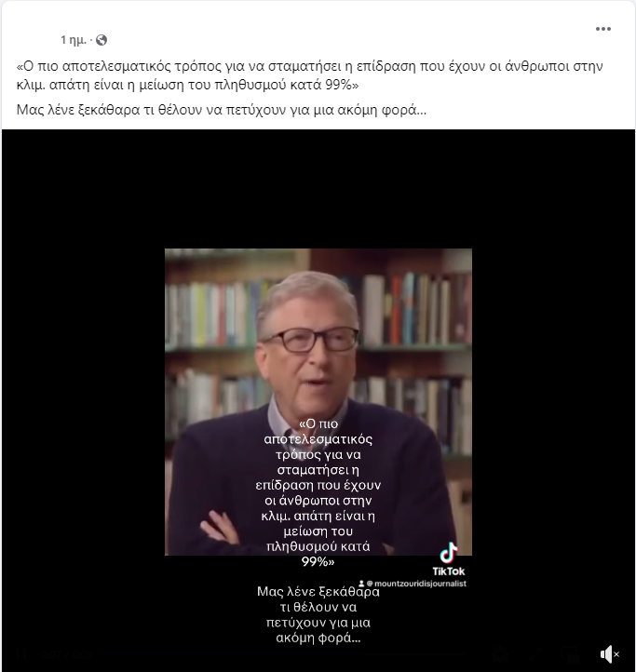The width and height of the screenshot is (636, 672).
Task: Pause the video using the faint pause button
Action: pyautogui.click(x=22, y=654)
